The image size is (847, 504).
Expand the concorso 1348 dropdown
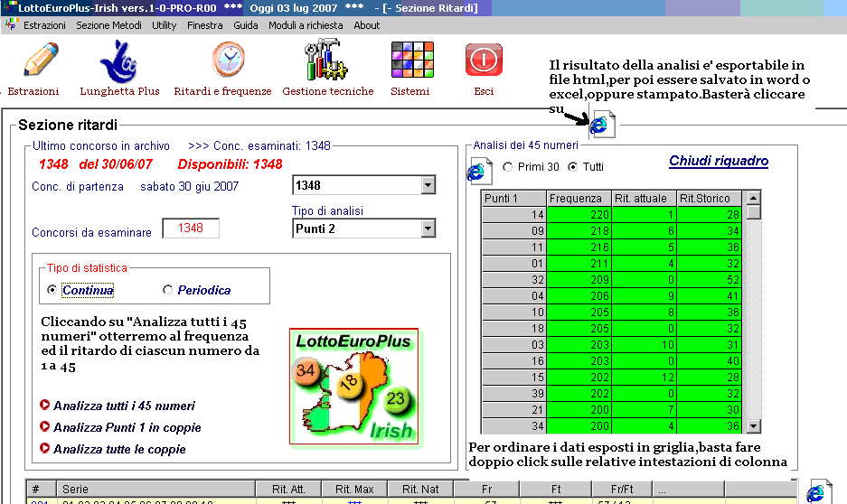tap(428, 185)
